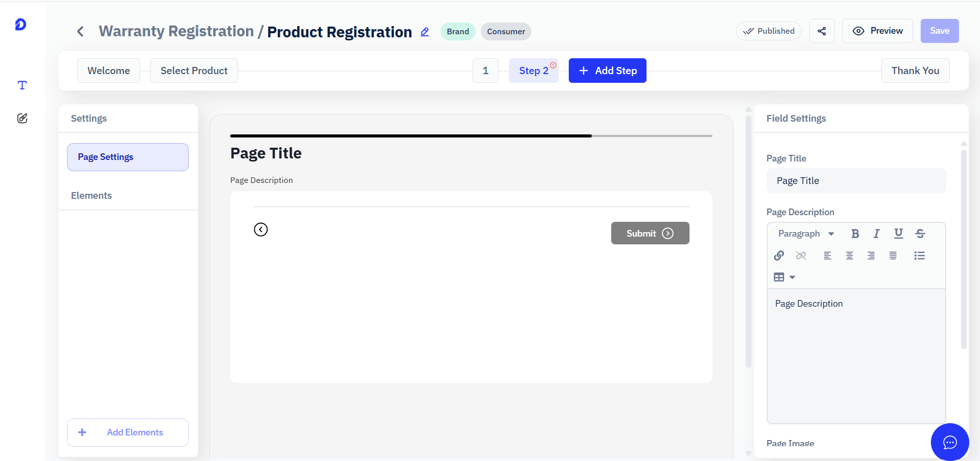The width and height of the screenshot is (980, 461).
Task: Toggle the Published status button
Action: click(769, 31)
